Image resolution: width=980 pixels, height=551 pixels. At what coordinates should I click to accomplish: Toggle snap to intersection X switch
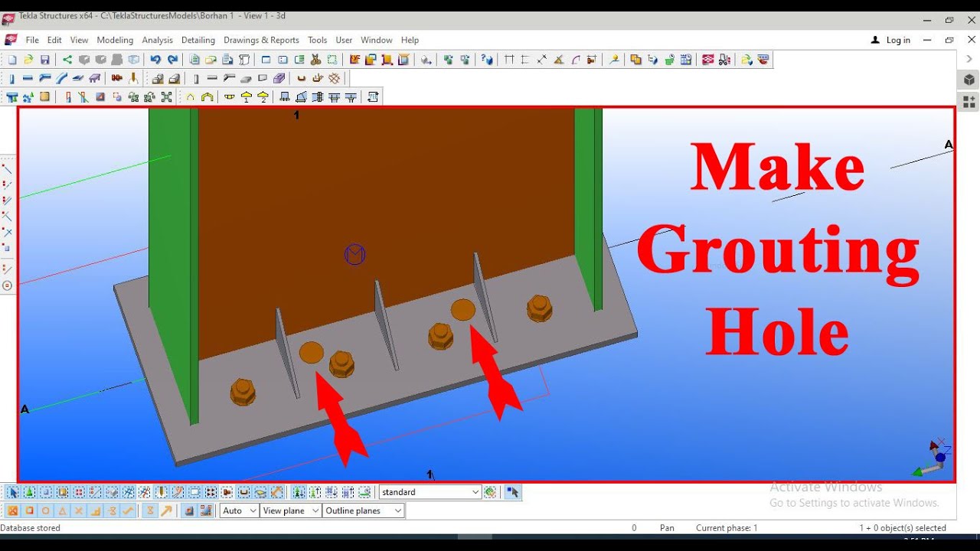pos(79,510)
